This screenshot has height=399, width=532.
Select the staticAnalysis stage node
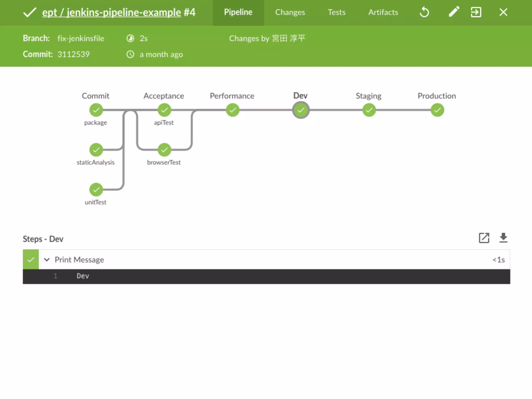tap(96, 150)
